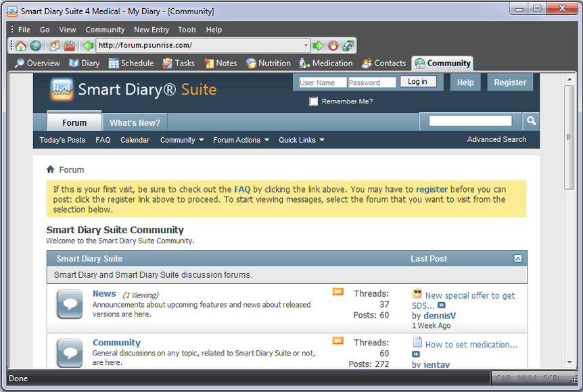Collapse the Smart Diary Suite forum category
Screen dimensions: 583x392
click(517, 259)
